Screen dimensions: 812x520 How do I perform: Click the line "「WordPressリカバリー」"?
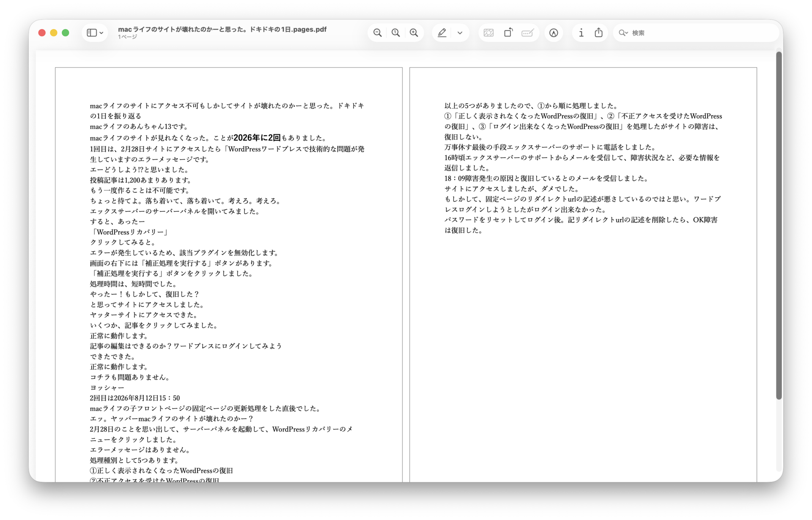[130, 232]
